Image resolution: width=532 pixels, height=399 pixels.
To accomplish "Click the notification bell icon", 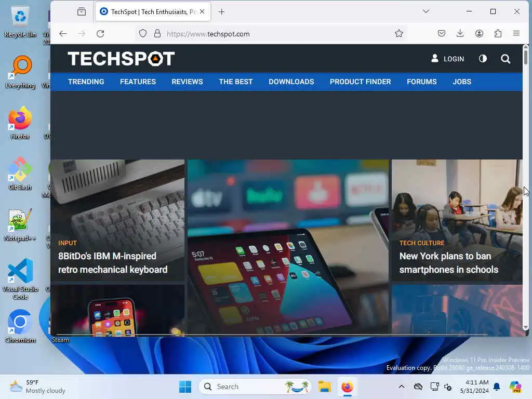I will pos(497,387).
